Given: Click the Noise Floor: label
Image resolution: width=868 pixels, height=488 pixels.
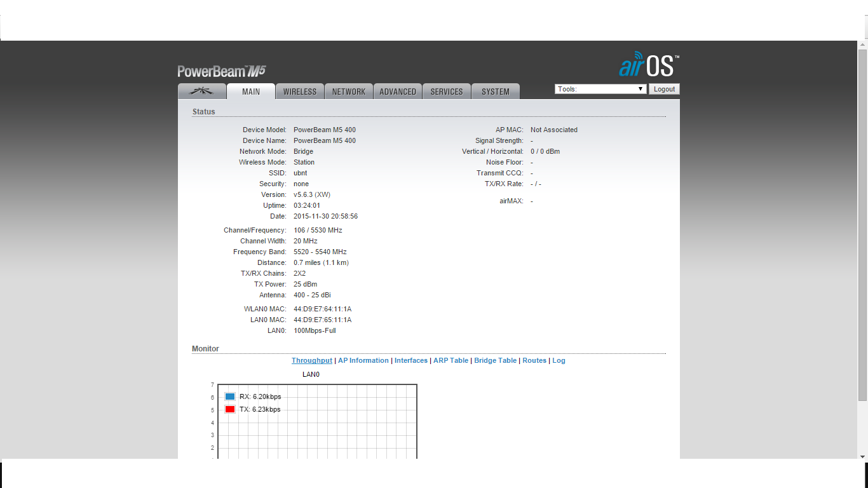Looking at the screenshot, I should [505, 162].
